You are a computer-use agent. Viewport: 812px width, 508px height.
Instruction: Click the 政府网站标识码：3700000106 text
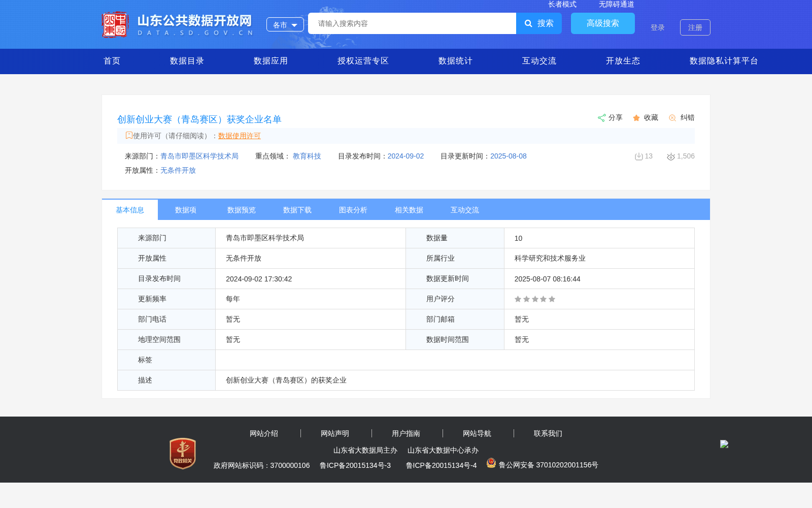tap(261, 465)
